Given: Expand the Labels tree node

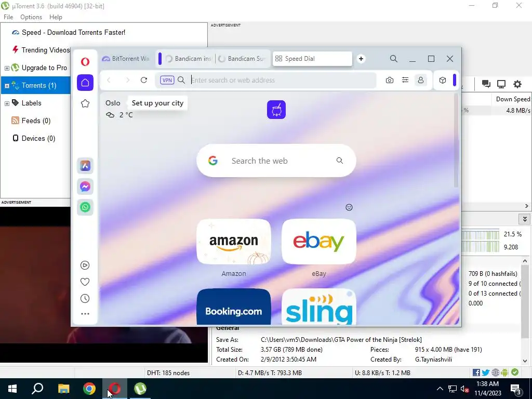Looking at the screenshot, I should point(7,103).
